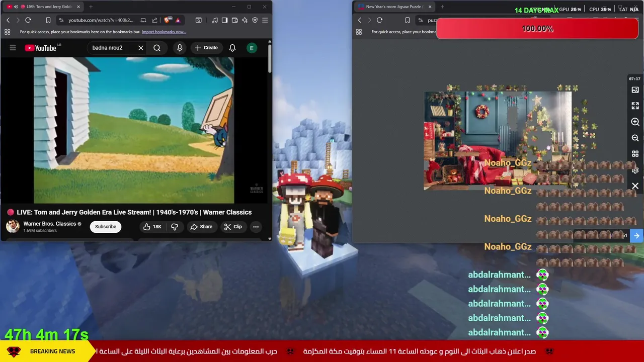Reload the YouTube page

click(28, 20)
